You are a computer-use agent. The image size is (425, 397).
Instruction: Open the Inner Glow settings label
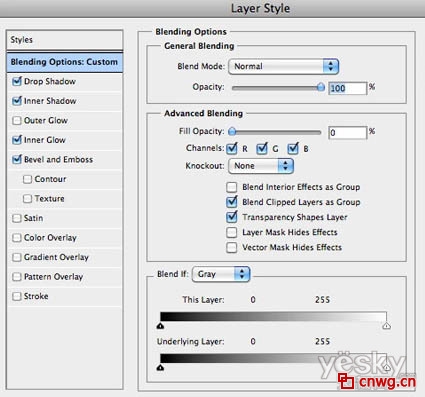[45, 140]
